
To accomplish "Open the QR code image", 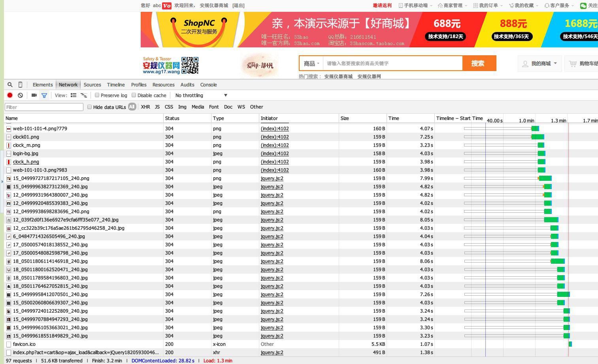I will (x=190, y=66).
